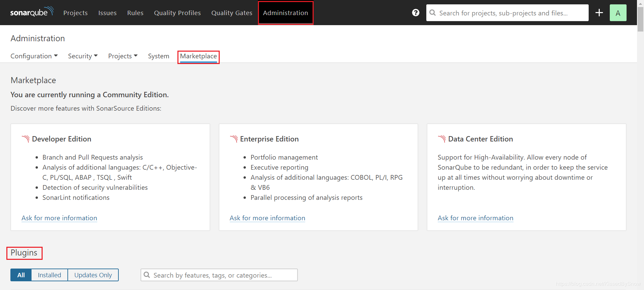Viewport: 644px width, 290px height.
Task: Ask for more information on Data Center Edition
Action: click(x=475, y=218)
